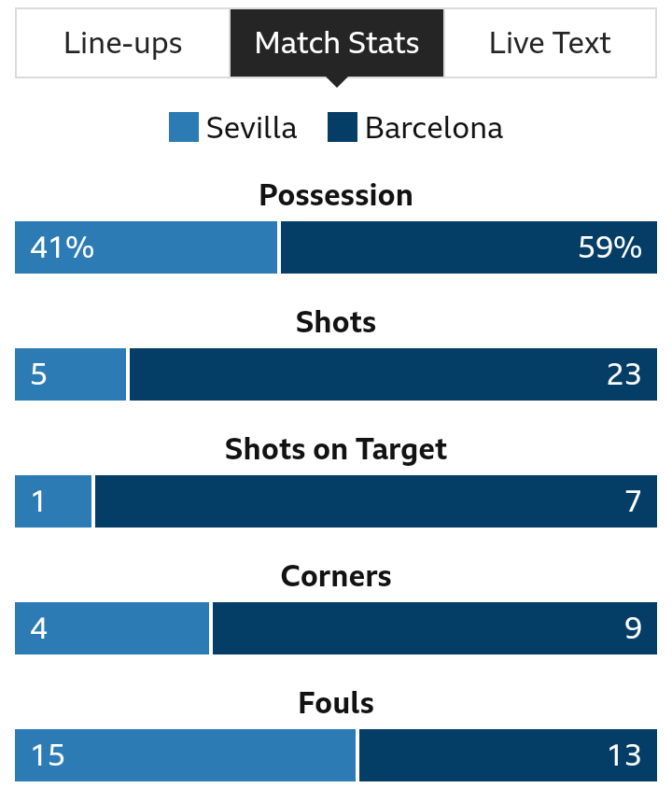Select Barcelona's 59% possession bar
Screen dimensions: 672x788
click(469, 247)
